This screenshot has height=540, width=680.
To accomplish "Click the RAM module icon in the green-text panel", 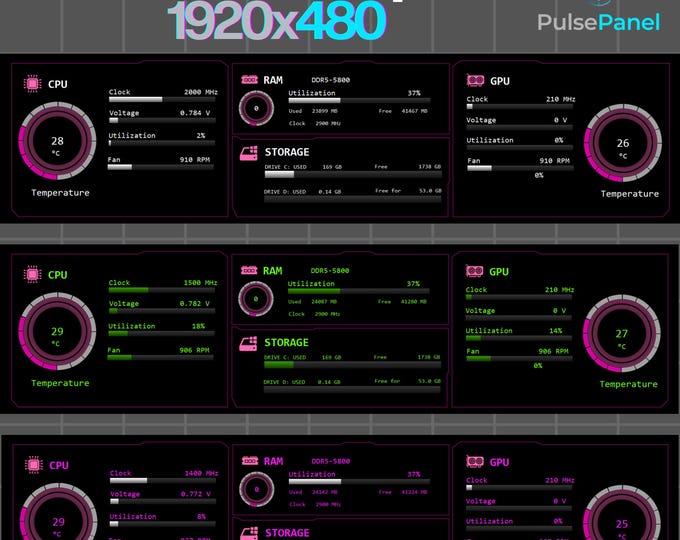I will (249, 271).
